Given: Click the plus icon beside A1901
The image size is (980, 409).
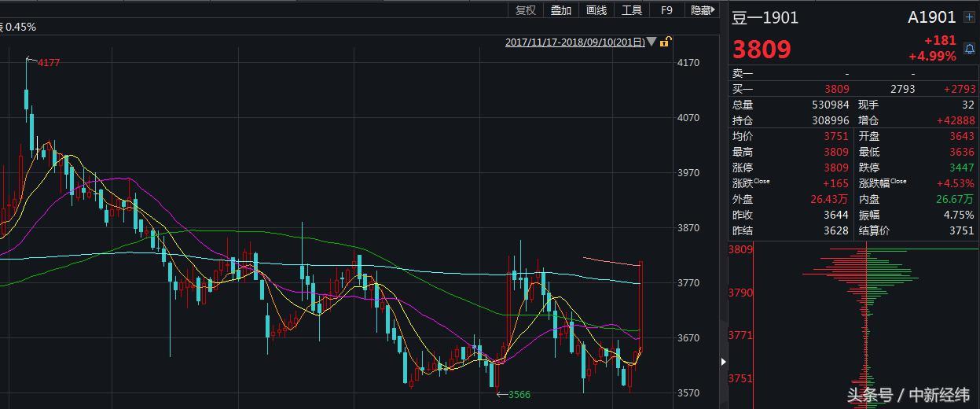Looking at the screenshot, I should point(969,17).
